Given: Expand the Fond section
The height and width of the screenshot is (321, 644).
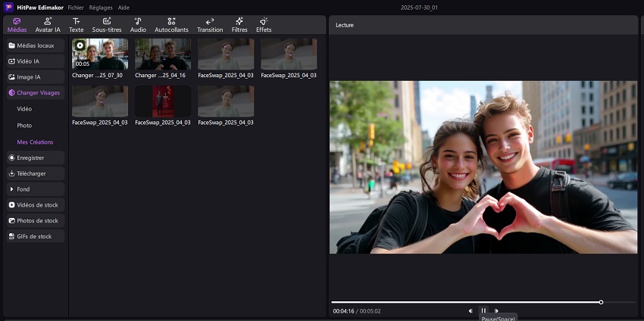Looking at the screenshot, I should click(34, 189).
